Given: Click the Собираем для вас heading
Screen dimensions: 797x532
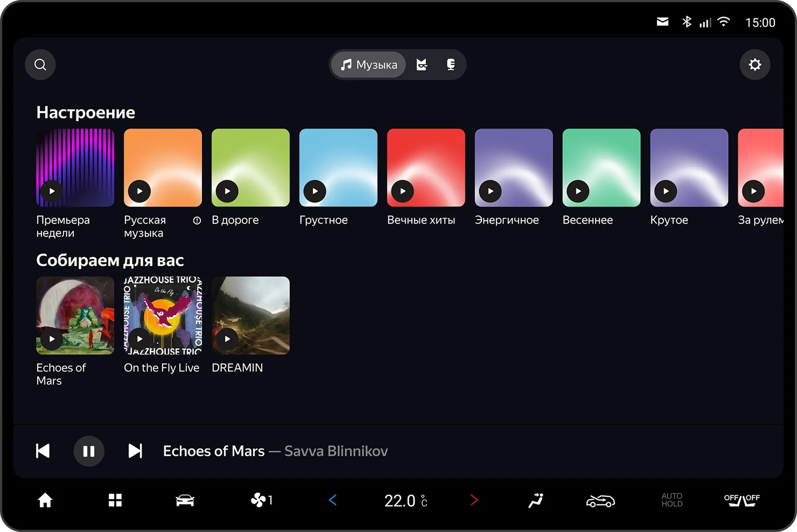Looking at the screenshot, I should tap(110, 260).
